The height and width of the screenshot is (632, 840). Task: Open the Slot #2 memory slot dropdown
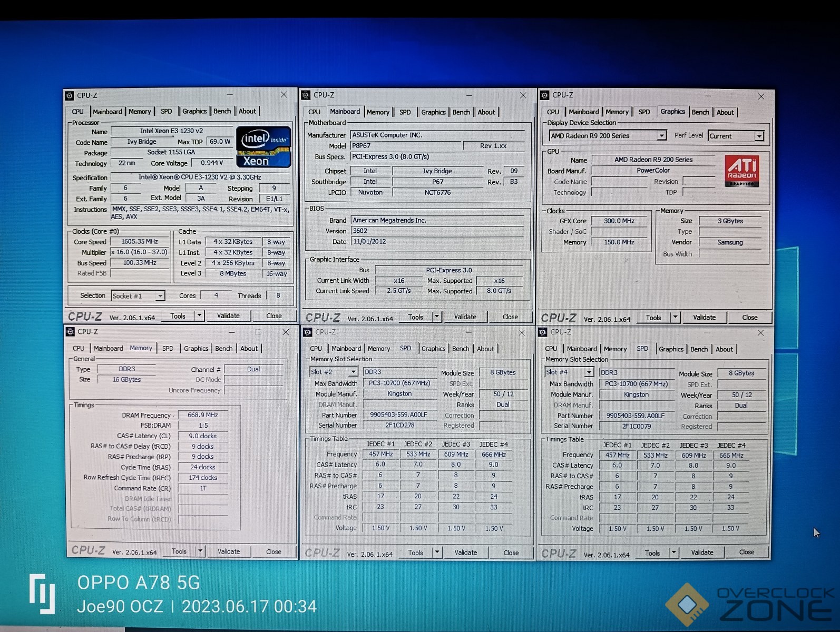point(334,372)
